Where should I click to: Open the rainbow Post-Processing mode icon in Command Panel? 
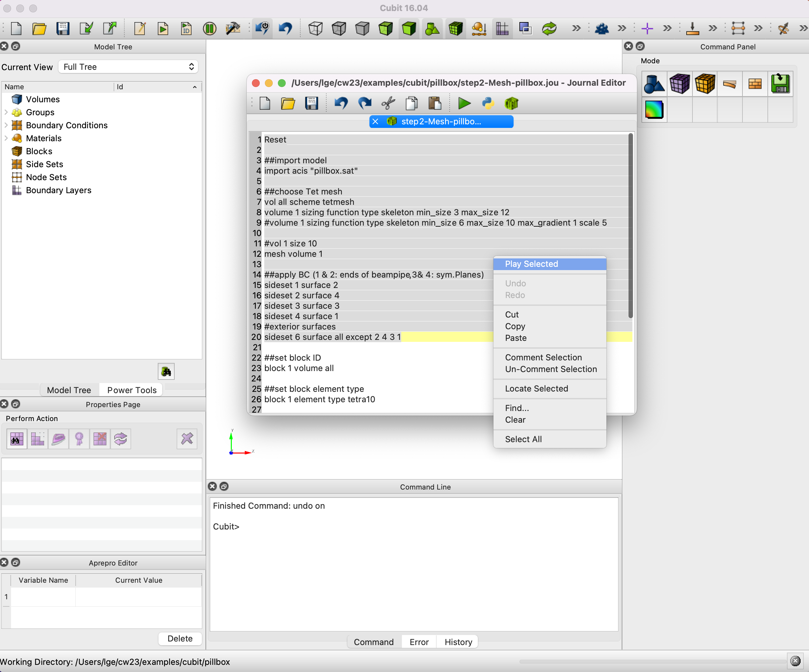654,109
